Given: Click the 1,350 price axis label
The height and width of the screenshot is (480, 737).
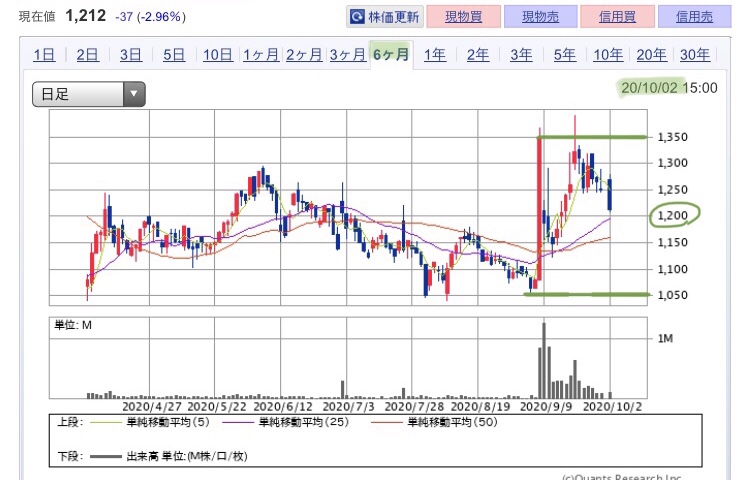Looking at the screenshot, I should [672, 137].
